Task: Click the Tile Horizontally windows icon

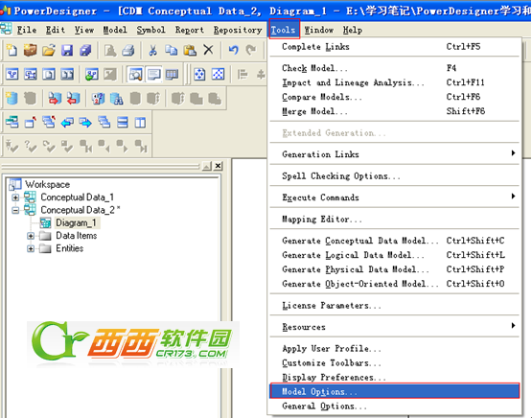Action: coord(122,122)
